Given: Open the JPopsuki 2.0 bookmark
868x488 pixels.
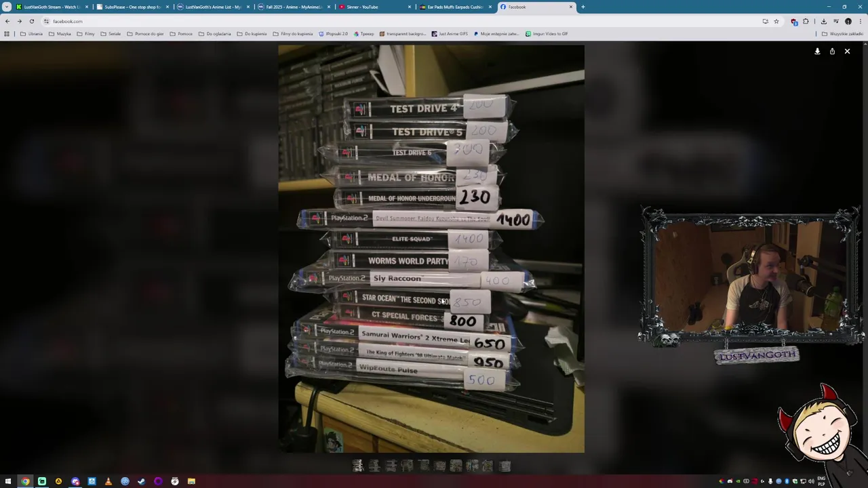Looking at the screenshot, I should (334, 33).
